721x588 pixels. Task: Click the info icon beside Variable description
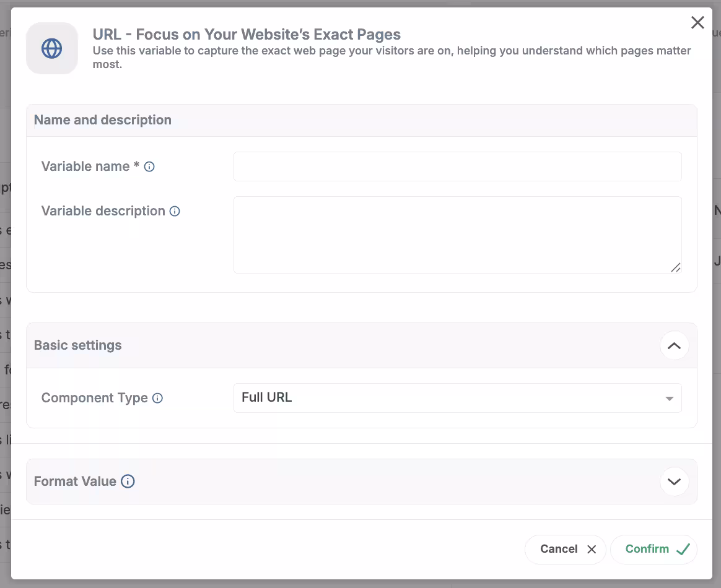[174, 211]
